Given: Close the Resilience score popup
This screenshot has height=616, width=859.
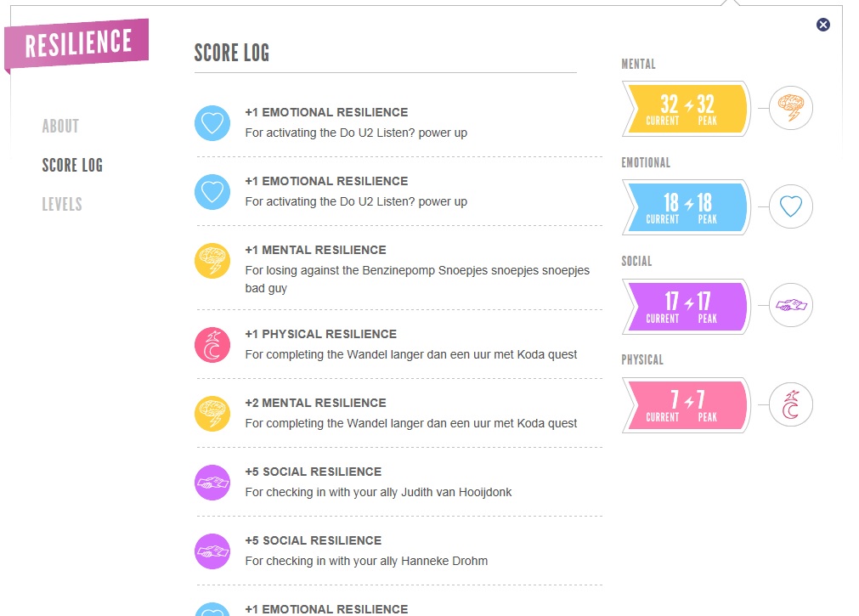Looking at the screenshot, I should 822,25.
